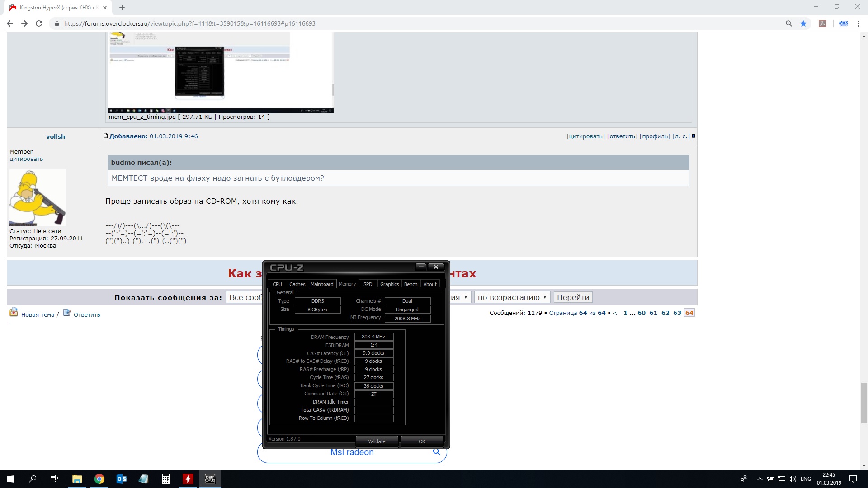Click the page vertical scrollbar thumb
This screenshot has height=488, width=868.
tap(864, 402)
